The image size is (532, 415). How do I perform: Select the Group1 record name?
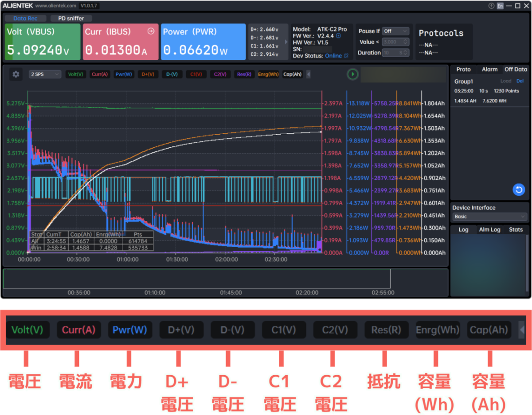click(x=463, y=81)
